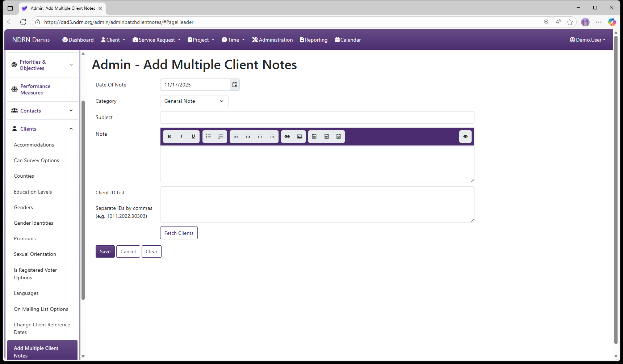Click the Fetch Clients button
Screen dimensions: 623x364
[179, 233]
